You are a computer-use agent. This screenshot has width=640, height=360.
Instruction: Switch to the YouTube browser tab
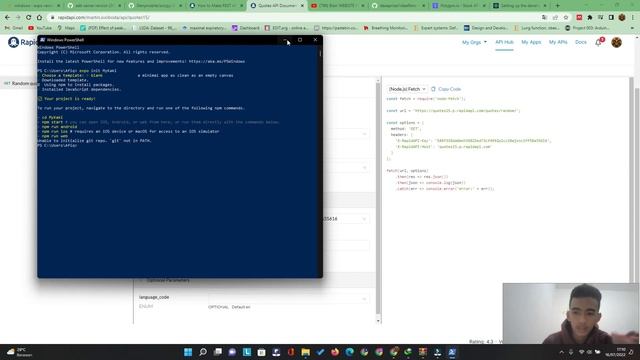337,6
